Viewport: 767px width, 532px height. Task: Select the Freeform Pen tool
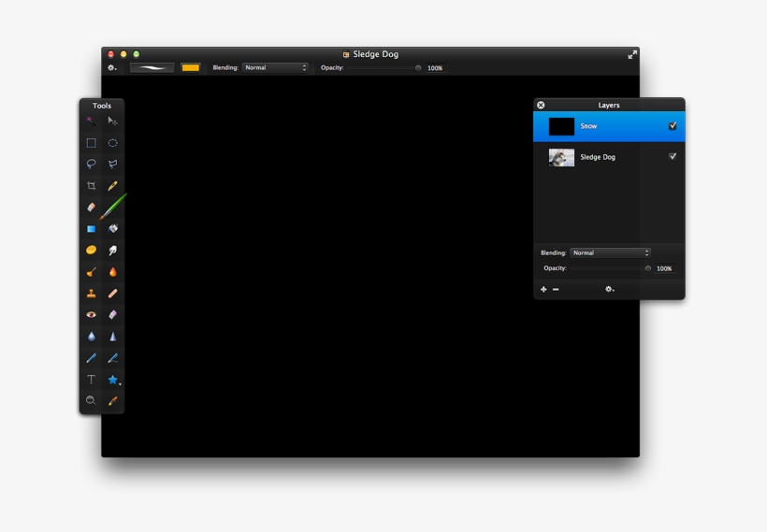click(x=112, y=358)
